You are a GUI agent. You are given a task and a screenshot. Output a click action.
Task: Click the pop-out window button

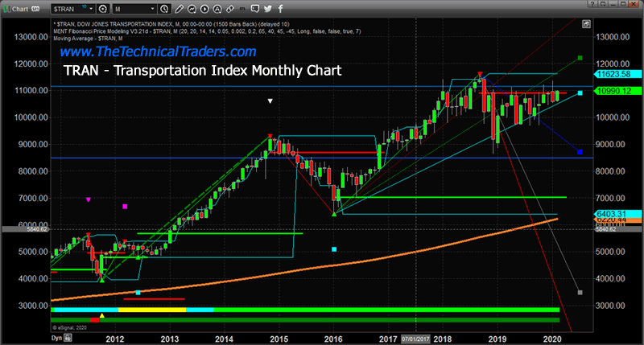[x=602, y=4]
